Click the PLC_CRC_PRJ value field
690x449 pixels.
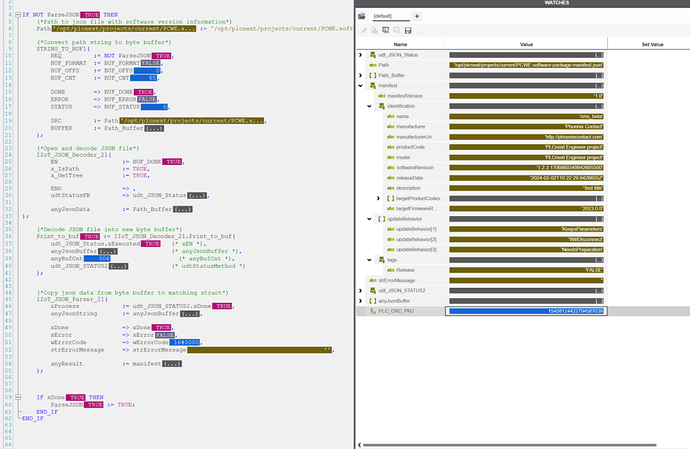(x=526, y=311)
